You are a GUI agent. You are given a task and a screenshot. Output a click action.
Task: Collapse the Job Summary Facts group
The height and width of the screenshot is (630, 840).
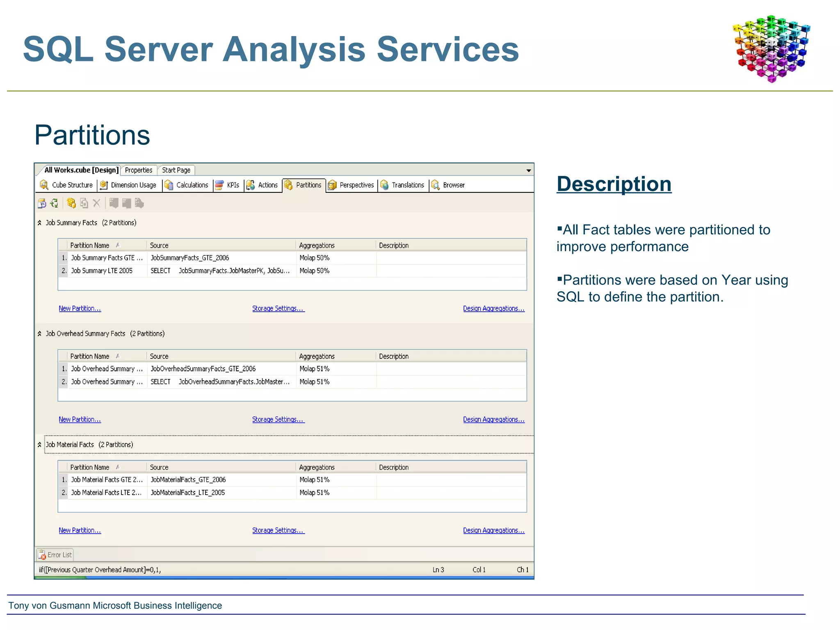coord(39,223)
